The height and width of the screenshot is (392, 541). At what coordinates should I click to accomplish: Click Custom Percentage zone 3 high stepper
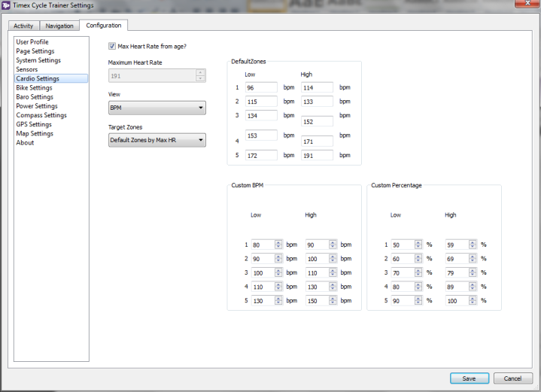point(473,272)
